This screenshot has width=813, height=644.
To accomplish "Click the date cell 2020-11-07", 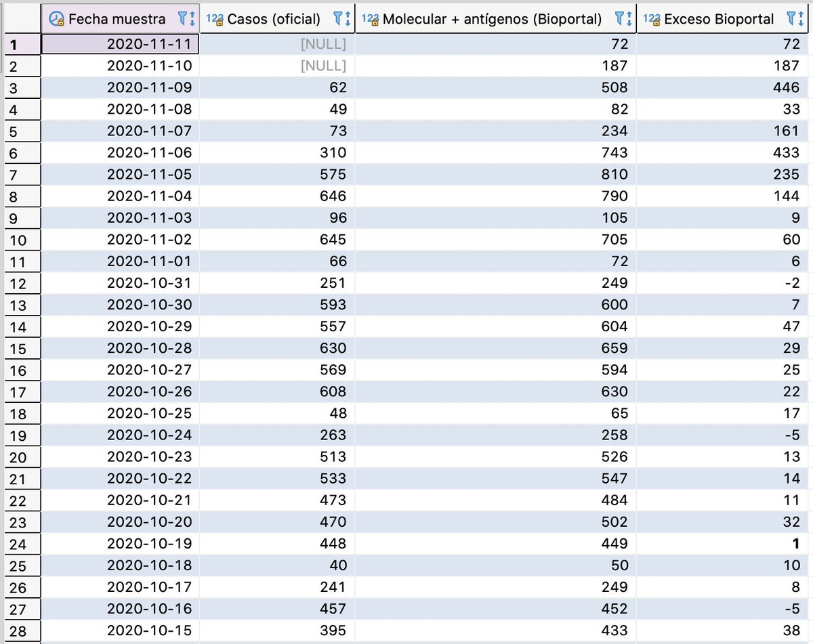I will click(x=121, y=131).
